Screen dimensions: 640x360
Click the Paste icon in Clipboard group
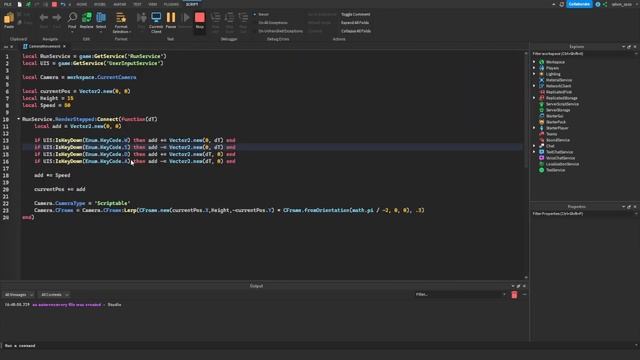(x=9, y=18)
